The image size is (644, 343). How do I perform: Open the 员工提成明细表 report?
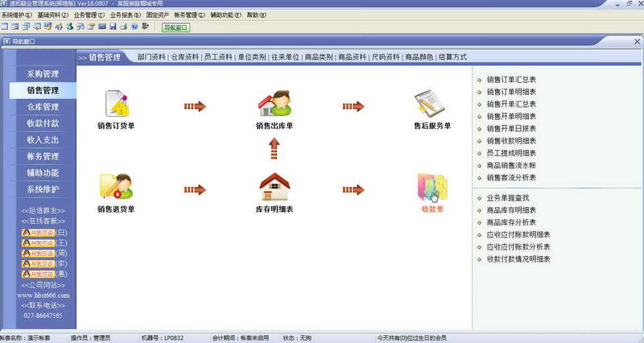511,153
